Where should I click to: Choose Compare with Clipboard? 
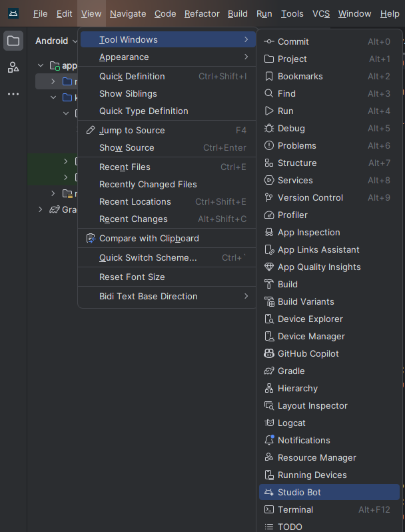pyautogui.click(x=168, y=238)
